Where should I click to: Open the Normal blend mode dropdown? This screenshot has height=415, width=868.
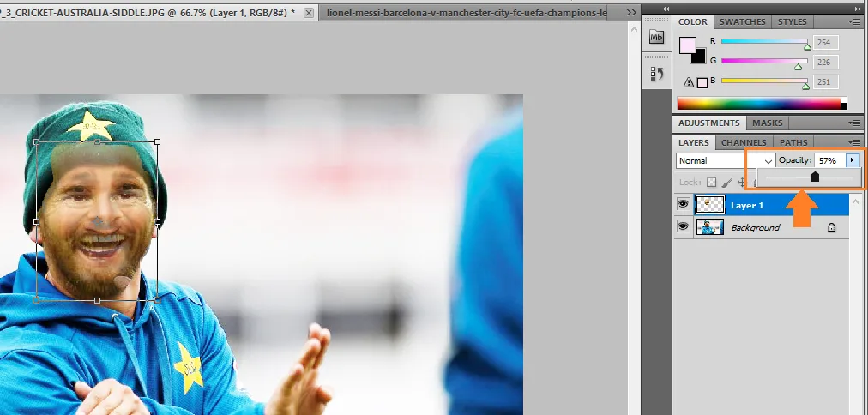point(725,160)
